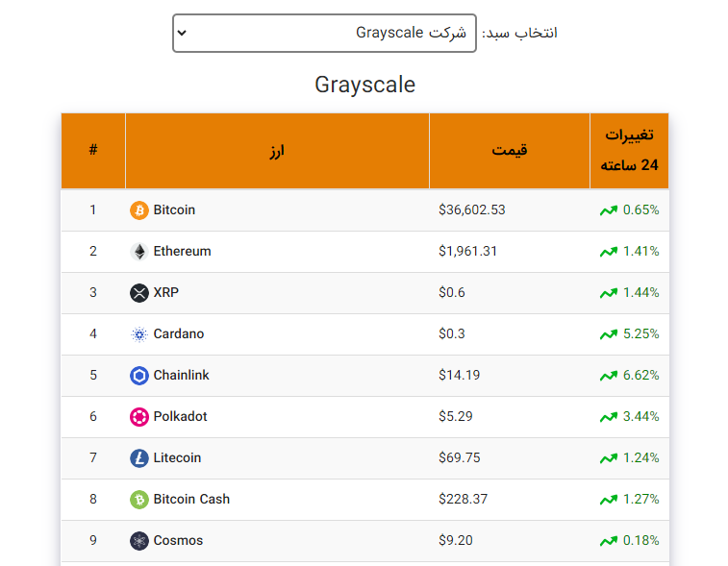Viewport: 728px width, 566px height.
Task: Click the قیمت column header
Action: click(510, 151)
